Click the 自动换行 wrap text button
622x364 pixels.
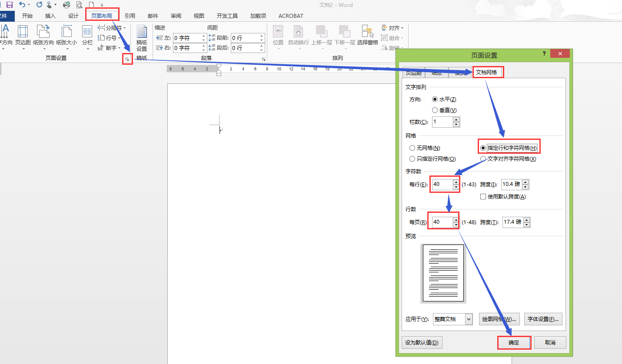pos(299,36)
